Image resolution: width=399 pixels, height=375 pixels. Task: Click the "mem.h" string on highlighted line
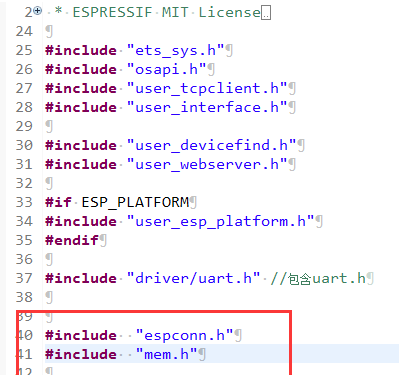167,354
